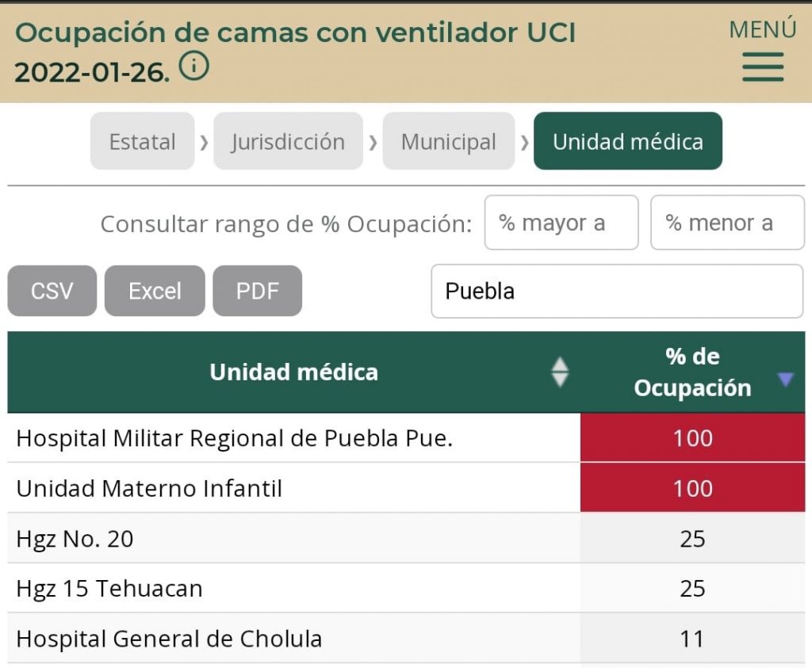Screen dimensions: 812x668
Task: Click blue sort triangle on % de Ocupación
Action: 786,380
